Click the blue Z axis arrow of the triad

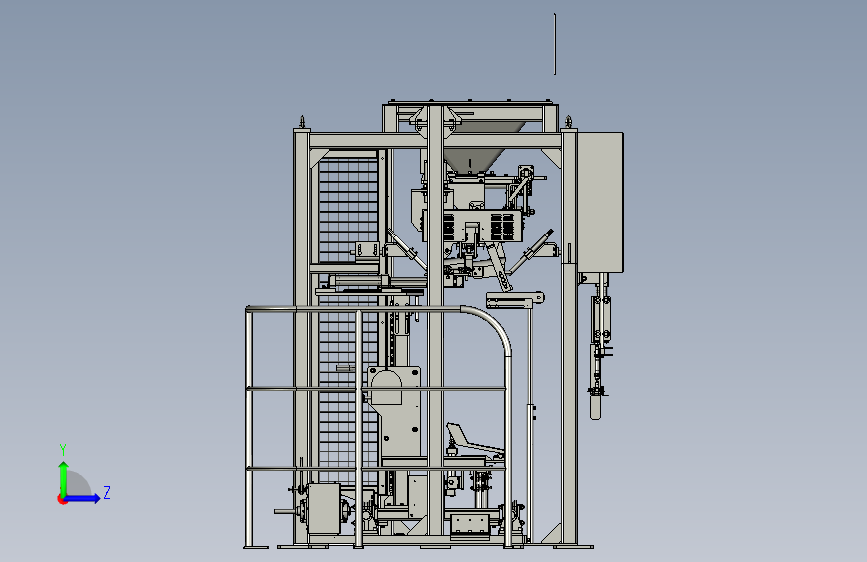[x=83, y=498]
